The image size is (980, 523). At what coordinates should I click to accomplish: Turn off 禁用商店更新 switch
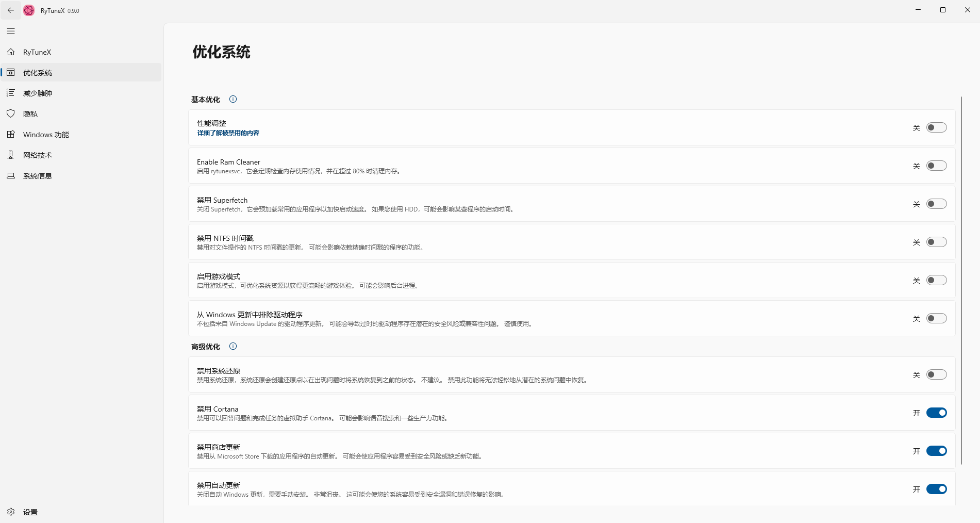pos(936,451)
